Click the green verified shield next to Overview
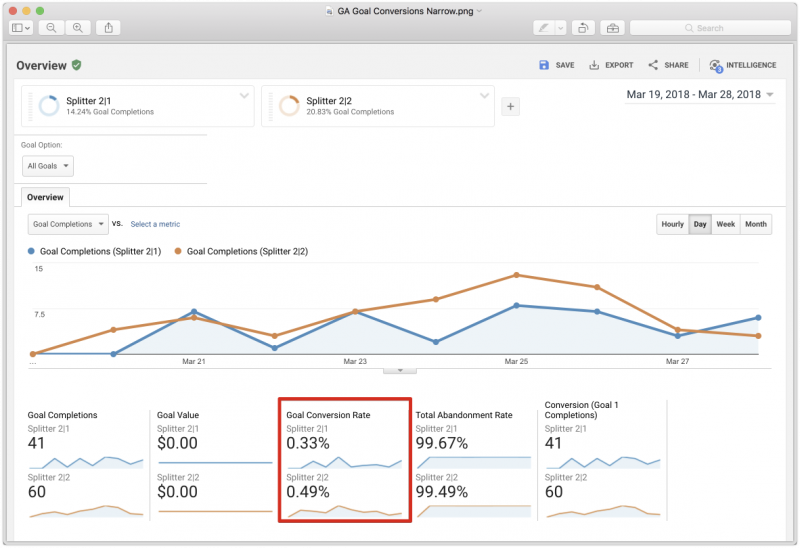 (77, 65)
